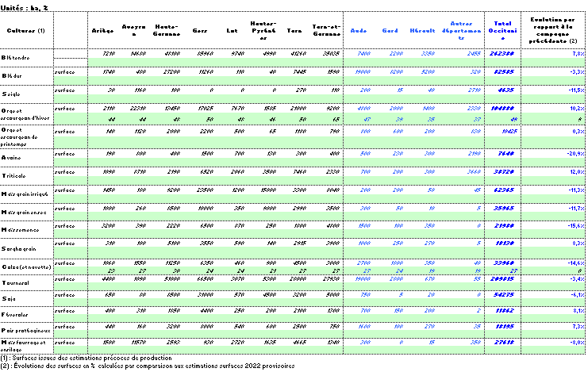Click the -20,9% evolution value for Avoine

tap(575, 154)
